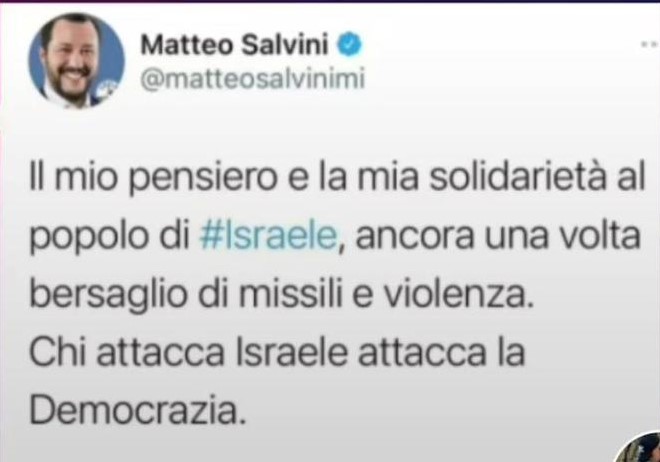Click the blue verified badge
This screenshot has height=462, width=660.
350,45
